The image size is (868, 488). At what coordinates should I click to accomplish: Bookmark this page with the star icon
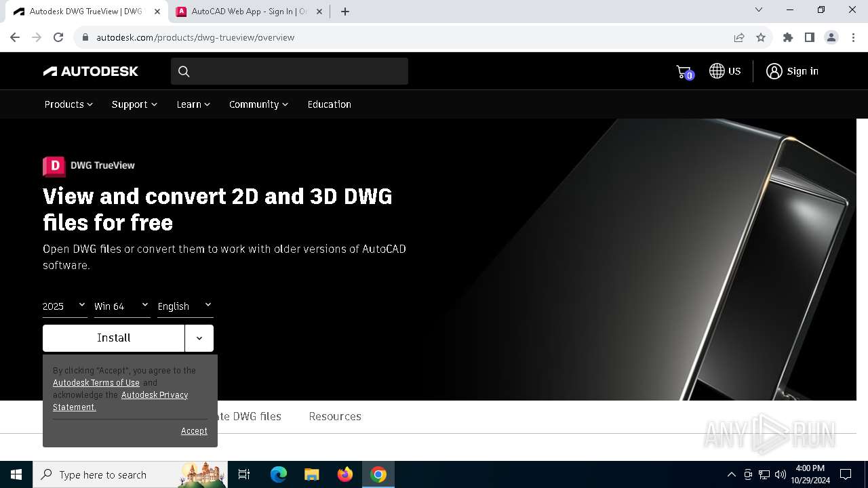pyautogui.click(x=761, y=37)
